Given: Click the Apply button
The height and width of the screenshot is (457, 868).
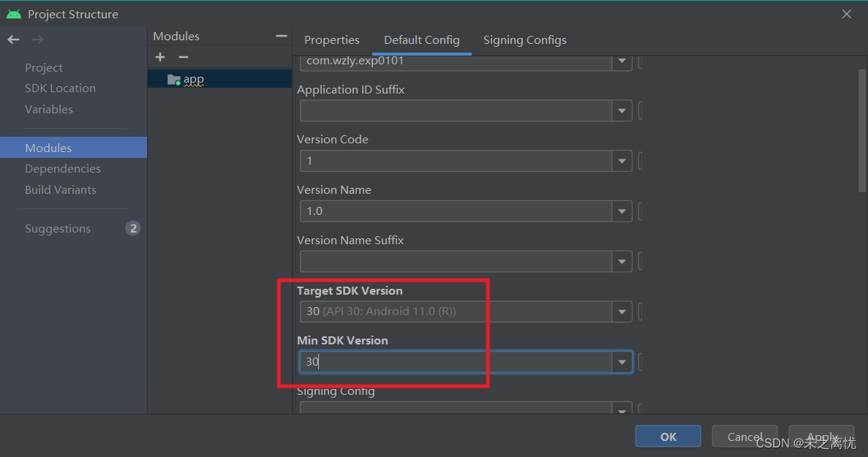Looking at the screenshot, I should coord(821,437).
